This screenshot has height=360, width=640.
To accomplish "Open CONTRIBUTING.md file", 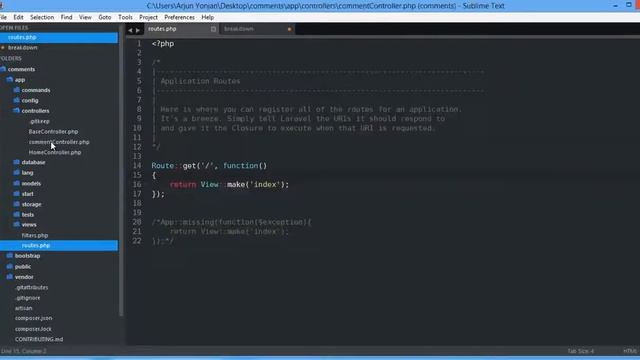I will point(39,339).
